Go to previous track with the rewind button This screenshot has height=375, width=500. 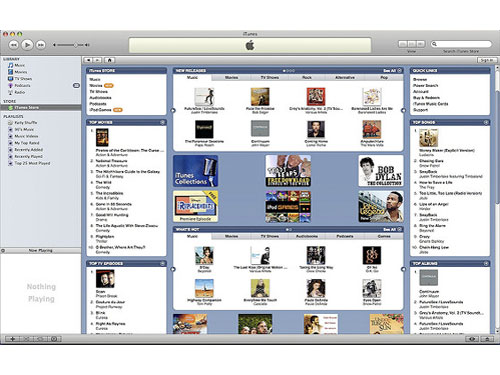tap(13, 45)
